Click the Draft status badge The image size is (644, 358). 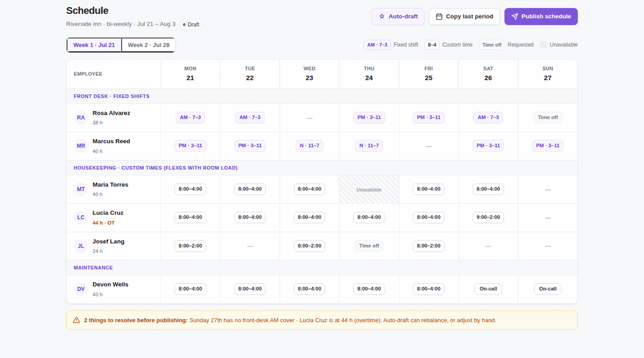click(x=191, y=24)
